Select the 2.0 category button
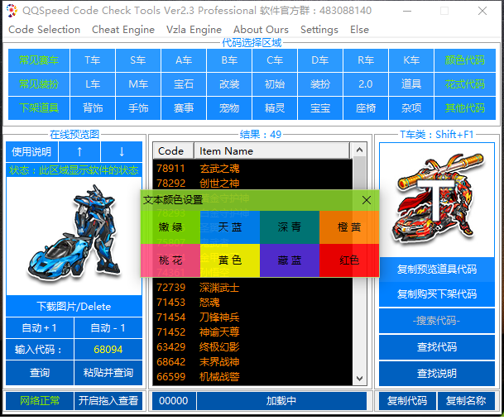Image resolution: width=504 pixels, height=420 pixels. point(366,84)
